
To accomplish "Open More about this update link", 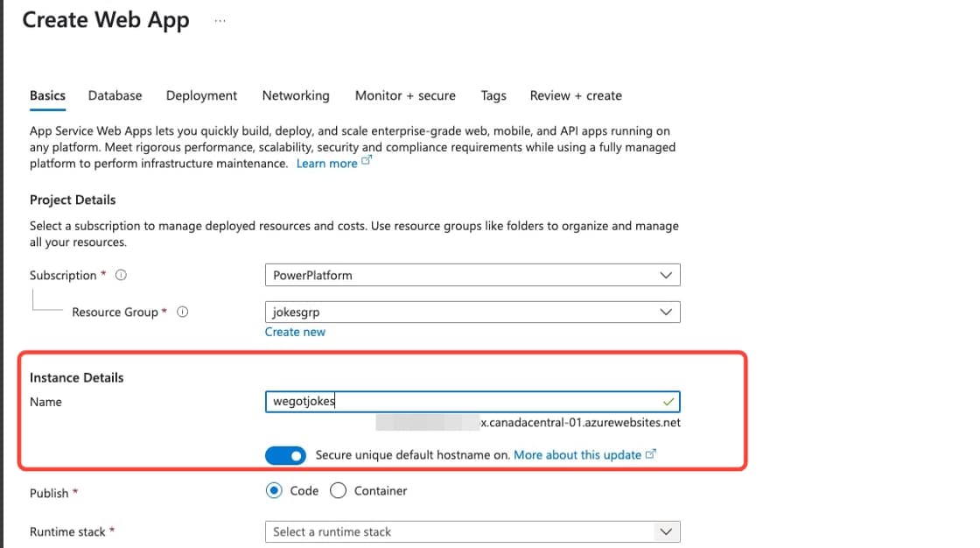I will point(577,455).
